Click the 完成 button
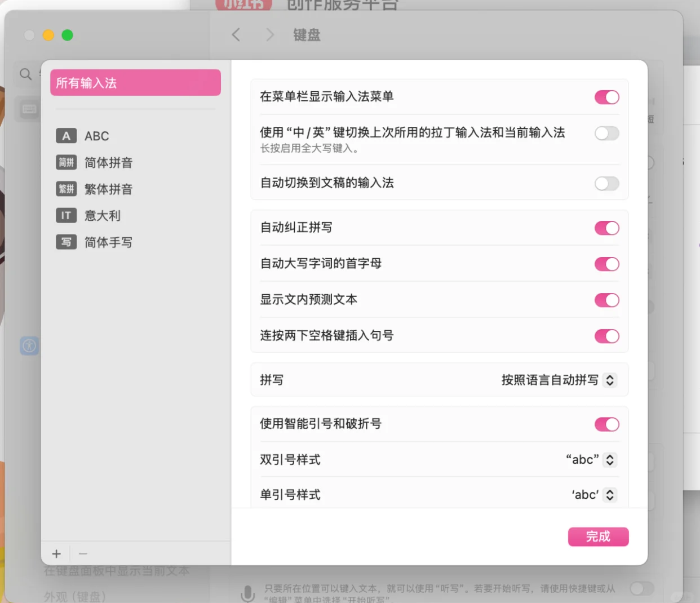 click(x=598, y=537)
